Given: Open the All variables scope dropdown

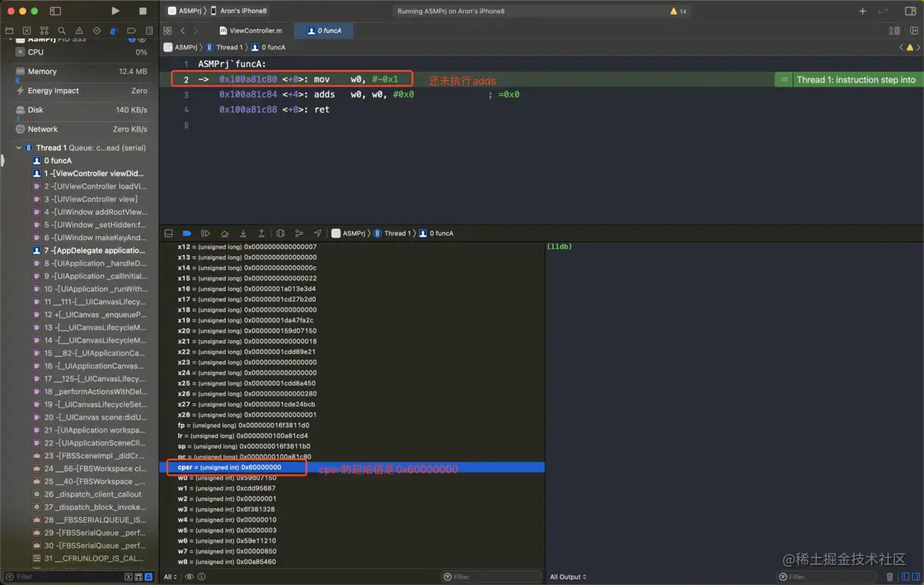Looking at the screenshot, I should 169,577.
